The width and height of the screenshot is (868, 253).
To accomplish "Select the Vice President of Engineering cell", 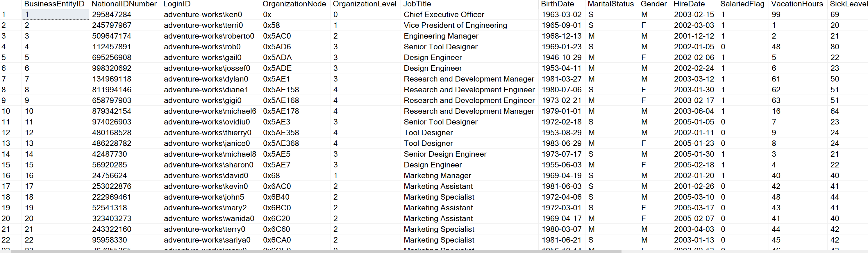I will 455,26.
